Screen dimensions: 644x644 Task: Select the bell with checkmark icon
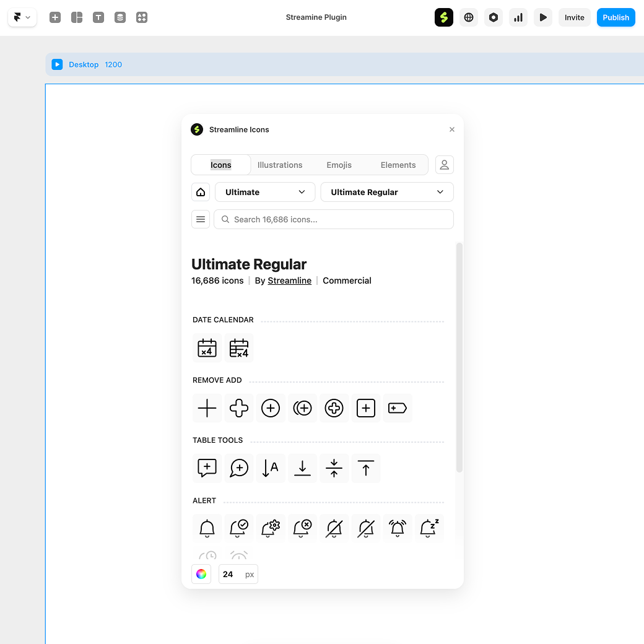point(238,529)
